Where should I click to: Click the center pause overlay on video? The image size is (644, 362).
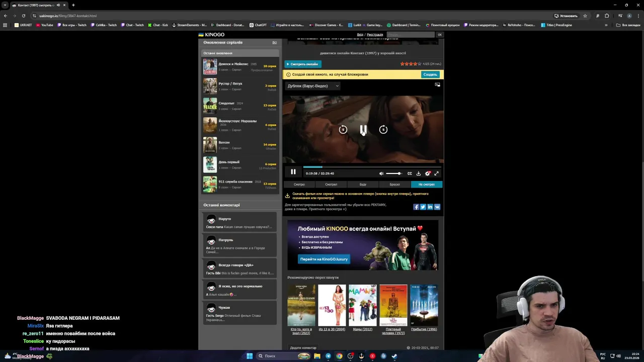[x=363, y=130]
